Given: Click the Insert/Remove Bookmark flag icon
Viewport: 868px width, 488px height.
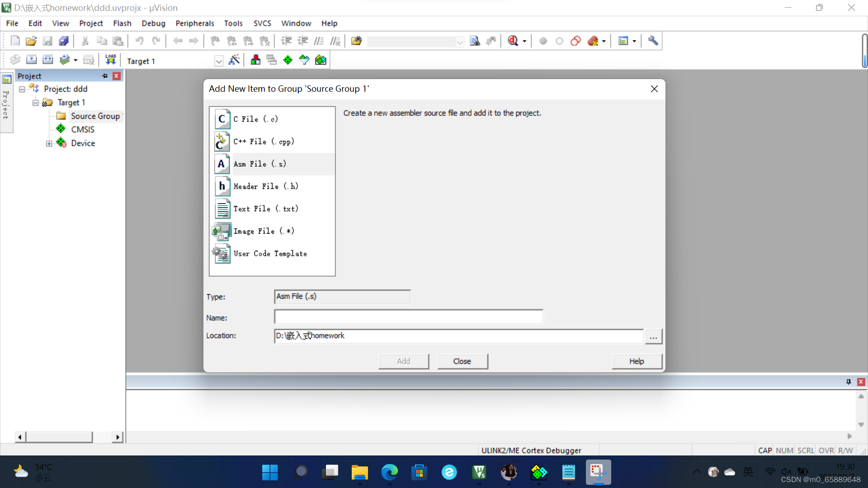Looking at the screenshot, I should (x=215, y=41).
